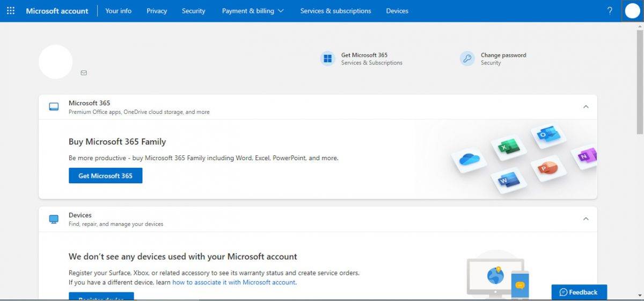Click the PowerPoint app icon

547,168
